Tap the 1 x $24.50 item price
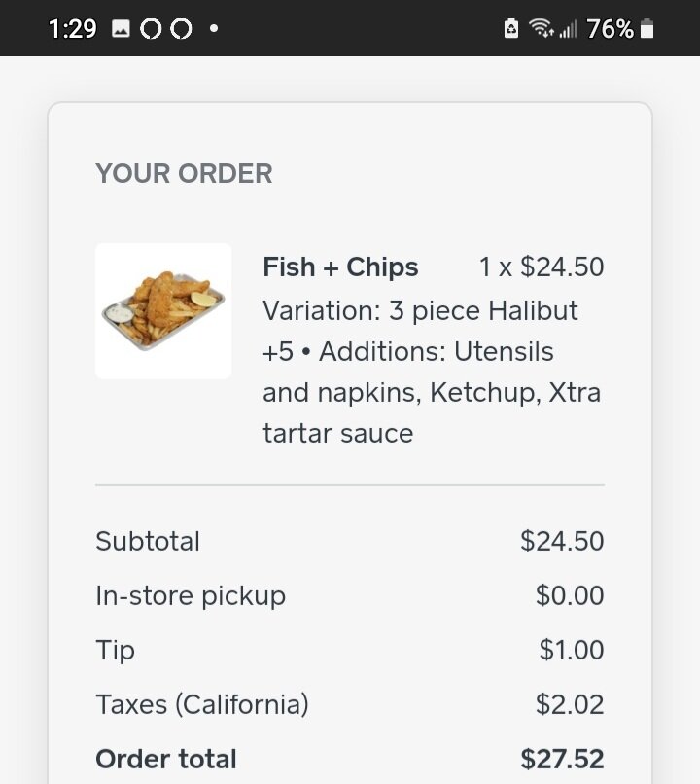 click(542, 267)
